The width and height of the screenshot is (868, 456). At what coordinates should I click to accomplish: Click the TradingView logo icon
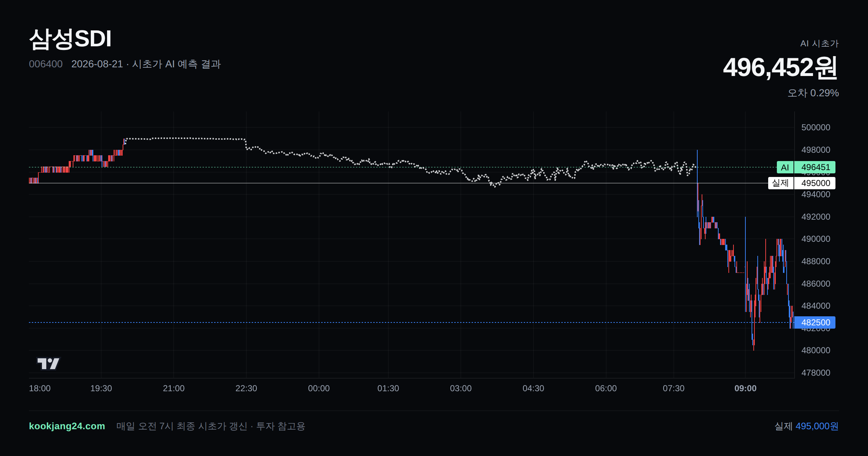point(48,363)
